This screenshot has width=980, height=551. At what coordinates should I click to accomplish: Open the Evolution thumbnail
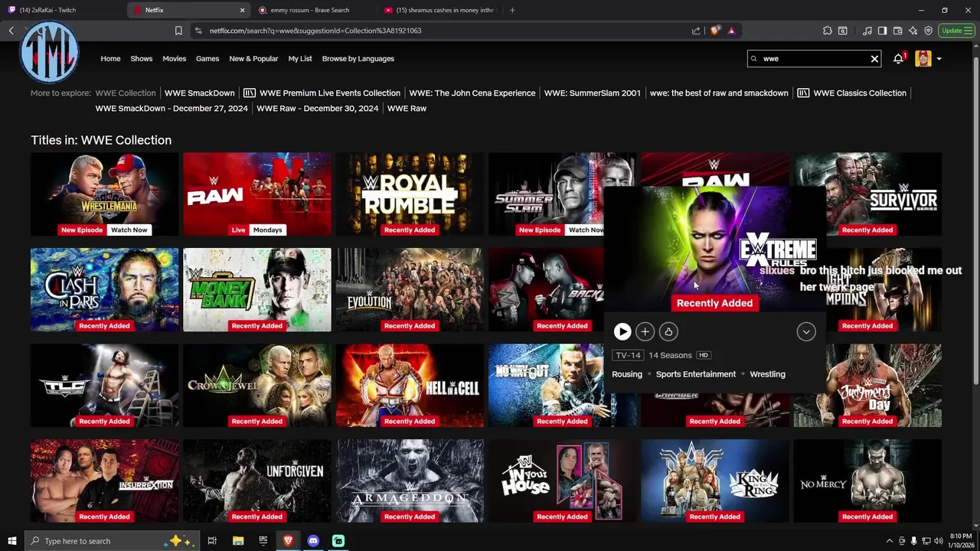point(410,289)
